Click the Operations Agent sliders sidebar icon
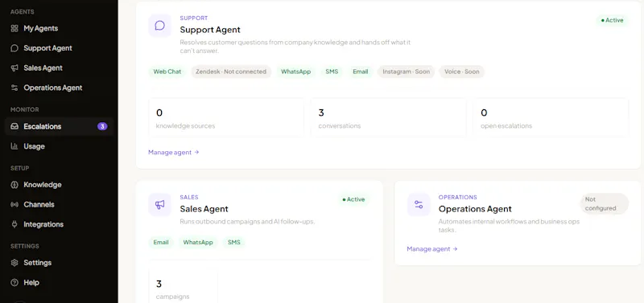Viewport: 644px width, 303px height. (14, 88)
